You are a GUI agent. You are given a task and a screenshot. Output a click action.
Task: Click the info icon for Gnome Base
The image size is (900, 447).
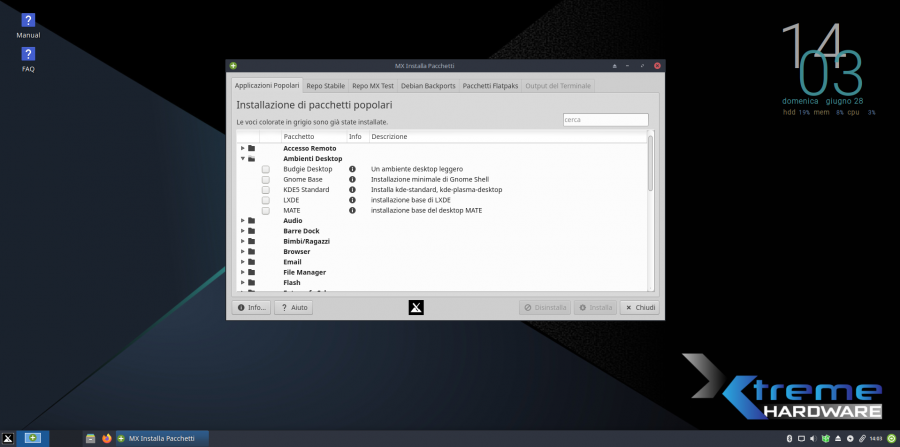pyautogui.click(x=352, y=179)
